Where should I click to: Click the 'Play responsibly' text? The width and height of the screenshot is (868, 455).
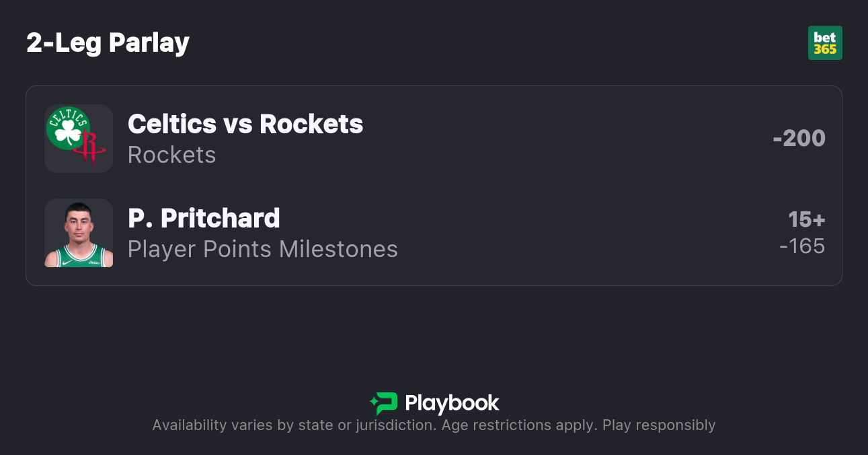tap(659, 425)
